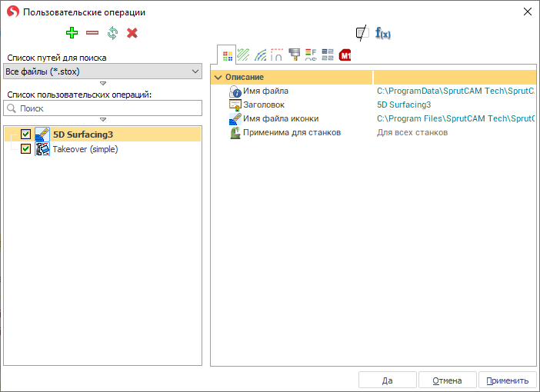The width and height of the screenshot is (540, 392).
Task: Click the Takeover (simple) operation icon
Action: coord(42,149)
